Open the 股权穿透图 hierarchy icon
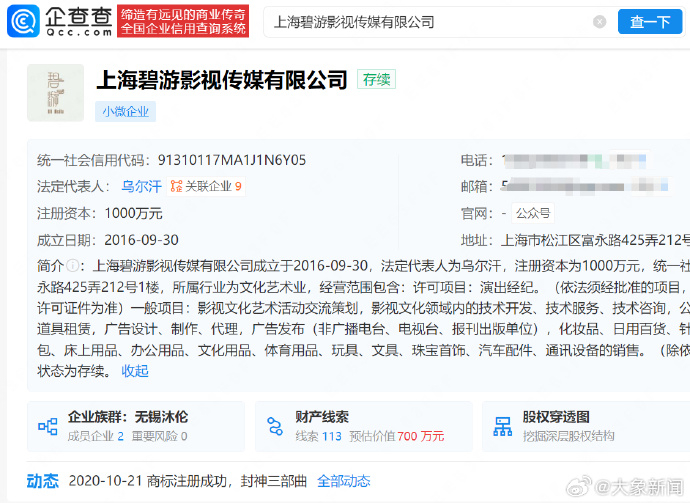690x503 pixels. point(503,426)
